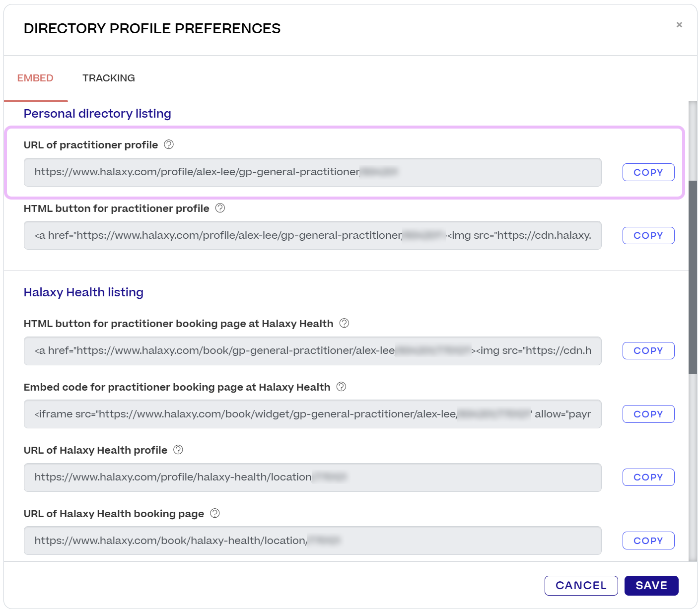Screen dimensions: 700x612
Task: Click the practitioner profile URL field
Action: point(312,172)
